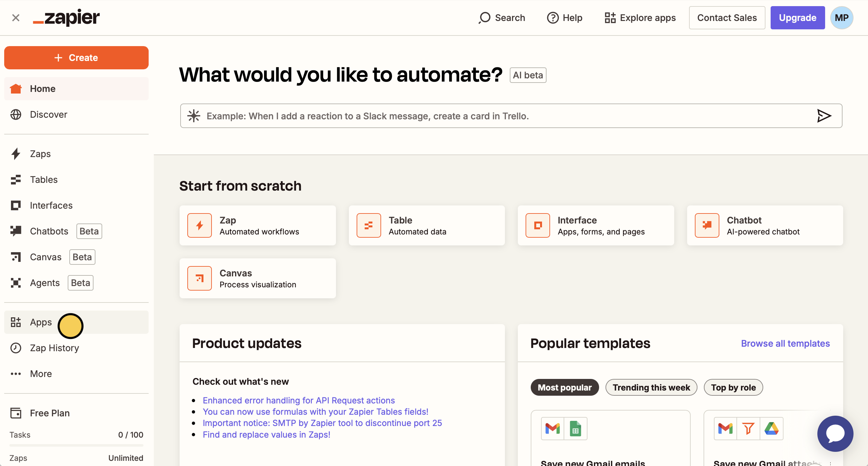Enable the Most popular filter
Viewport: 868px width, 466px height.
click(x=564, y=387)
